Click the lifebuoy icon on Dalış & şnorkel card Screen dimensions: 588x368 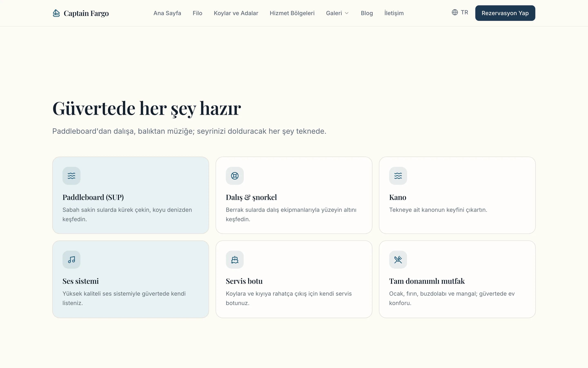pos(235,176)
